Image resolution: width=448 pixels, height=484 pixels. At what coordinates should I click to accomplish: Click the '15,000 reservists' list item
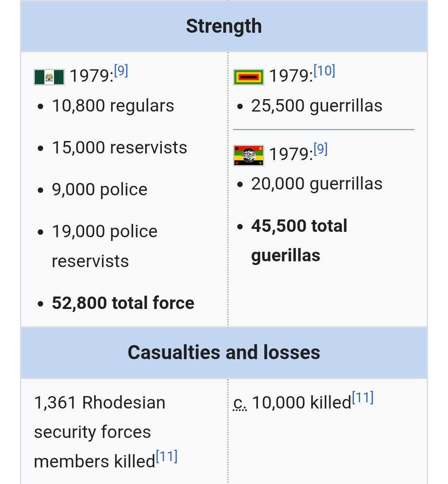click(119, 148)
